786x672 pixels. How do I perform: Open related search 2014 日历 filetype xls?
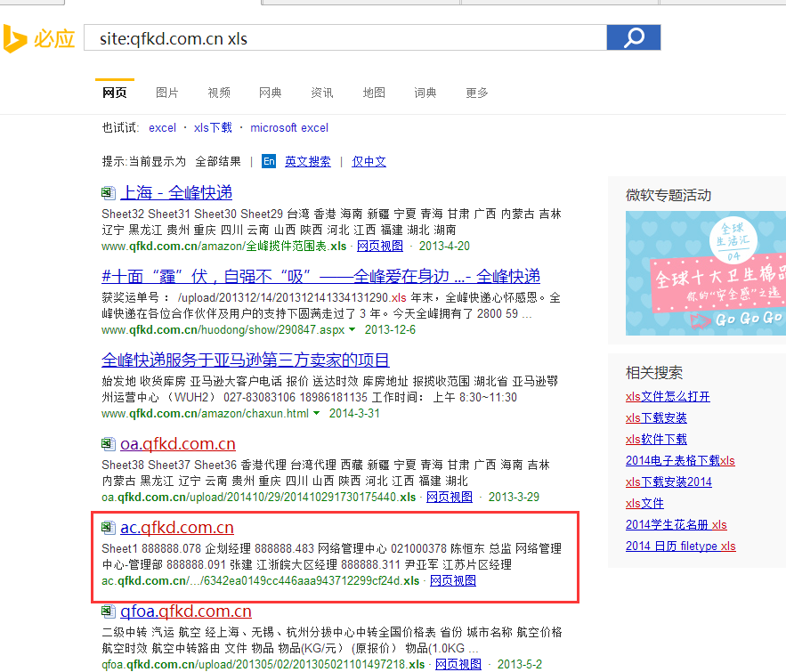(x=681, y=547)
